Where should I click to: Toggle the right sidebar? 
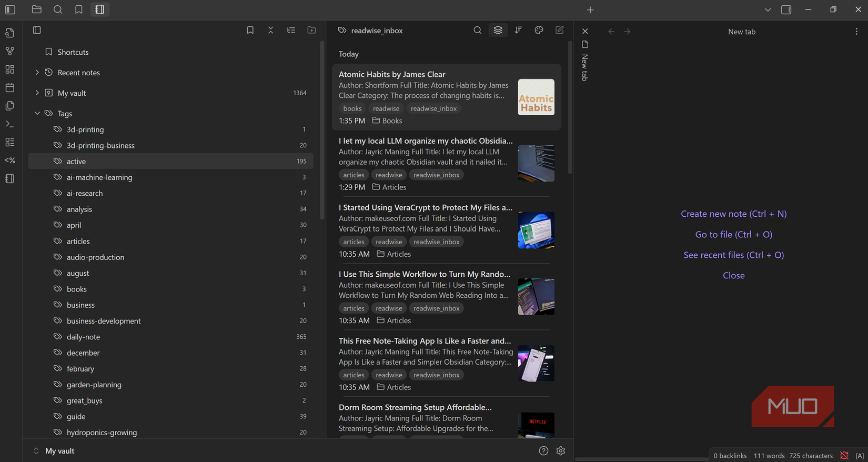[x=786, y=10]
